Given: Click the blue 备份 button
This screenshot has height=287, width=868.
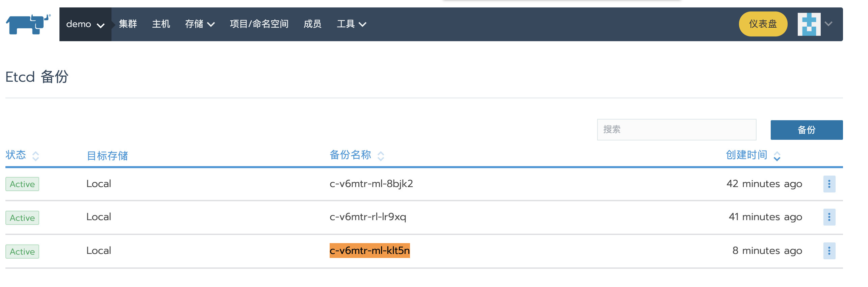Looking at the screenshot, I should 807,130.
